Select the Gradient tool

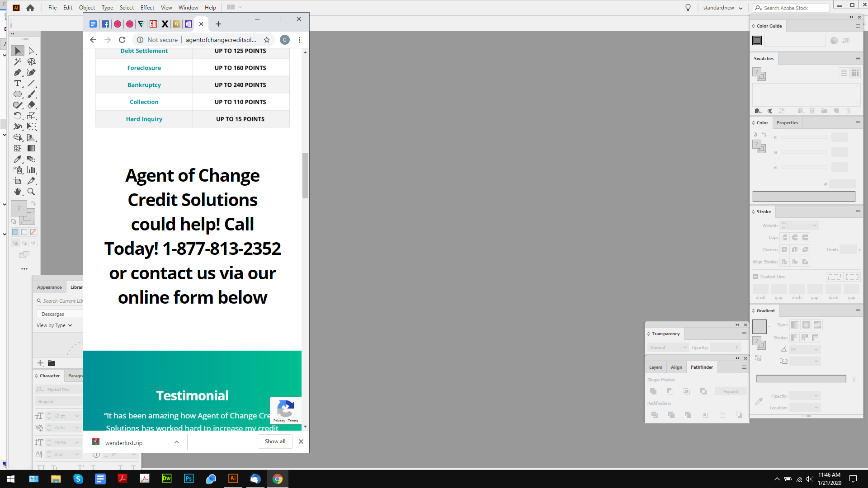31,149
